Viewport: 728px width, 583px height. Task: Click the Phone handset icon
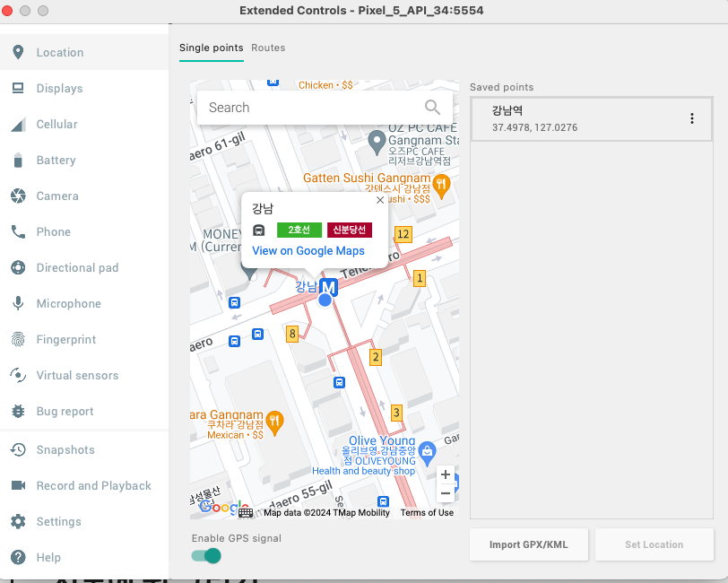[18, 231]
